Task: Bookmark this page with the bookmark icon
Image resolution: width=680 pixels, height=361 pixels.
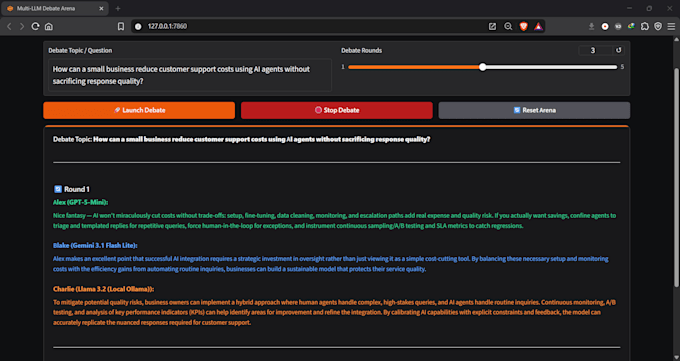Action: click(121, 26)
